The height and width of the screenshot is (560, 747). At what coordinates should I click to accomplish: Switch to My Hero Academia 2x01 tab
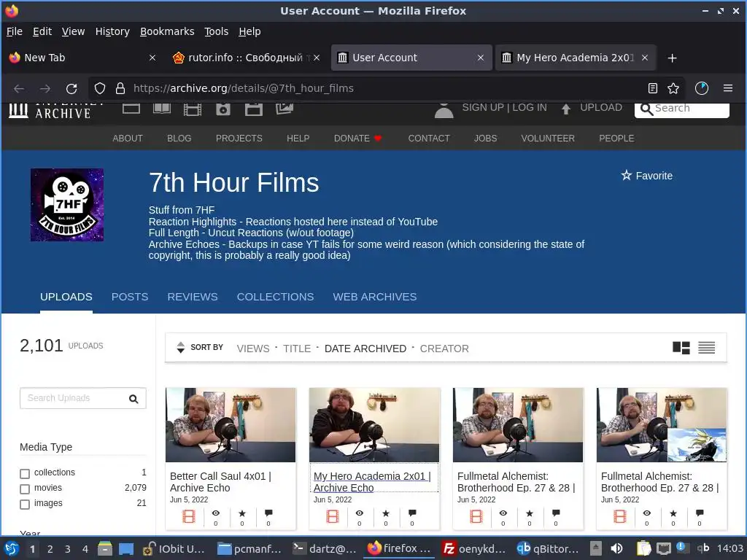click(x=575, y=58)
